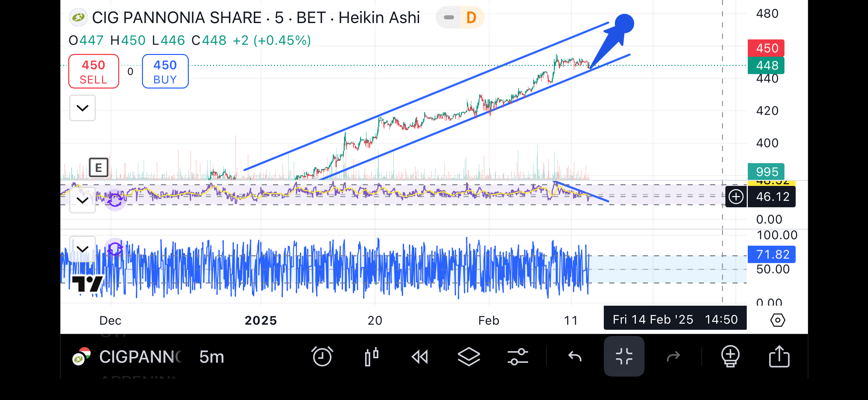Toggle the D delayed-data badge
The width and height of the screenshot is (868, 400).
[x=471, y=18]
